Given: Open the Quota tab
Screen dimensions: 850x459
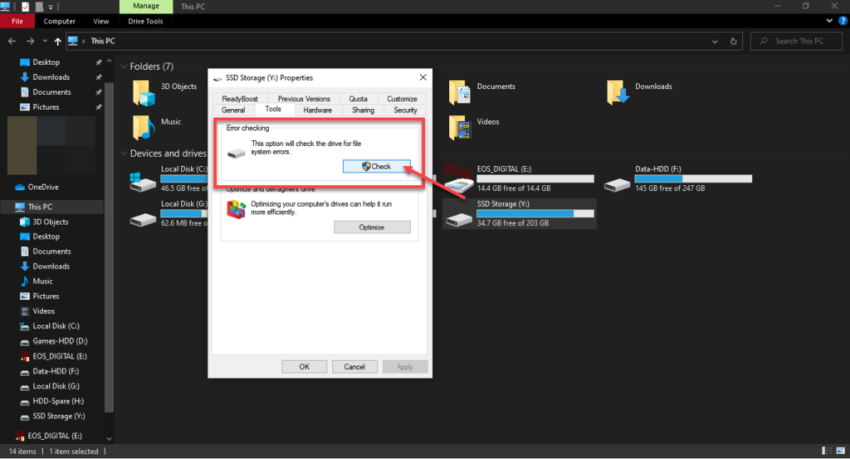Looking at the screenshot, I should tap(358, 99).
